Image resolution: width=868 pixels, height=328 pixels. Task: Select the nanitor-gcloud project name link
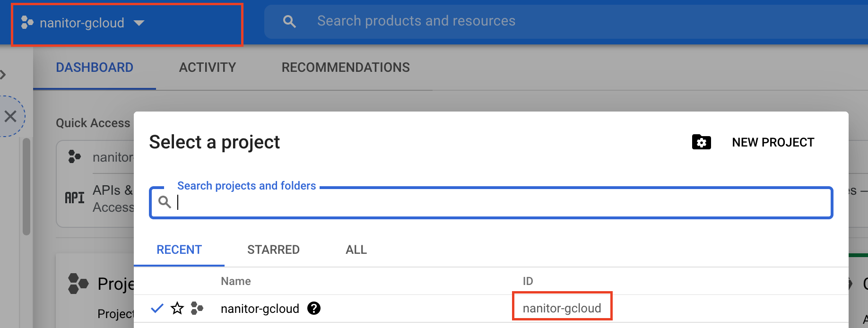click(260, 309)
